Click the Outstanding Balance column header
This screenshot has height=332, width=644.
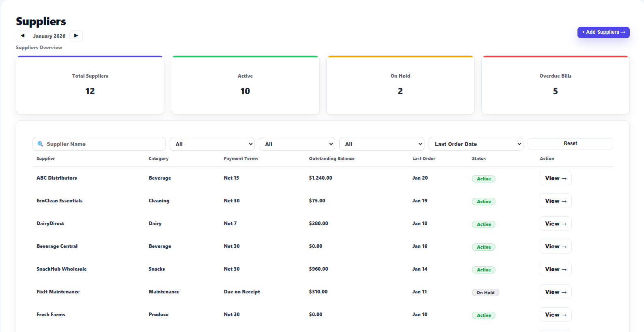point(332,158)
